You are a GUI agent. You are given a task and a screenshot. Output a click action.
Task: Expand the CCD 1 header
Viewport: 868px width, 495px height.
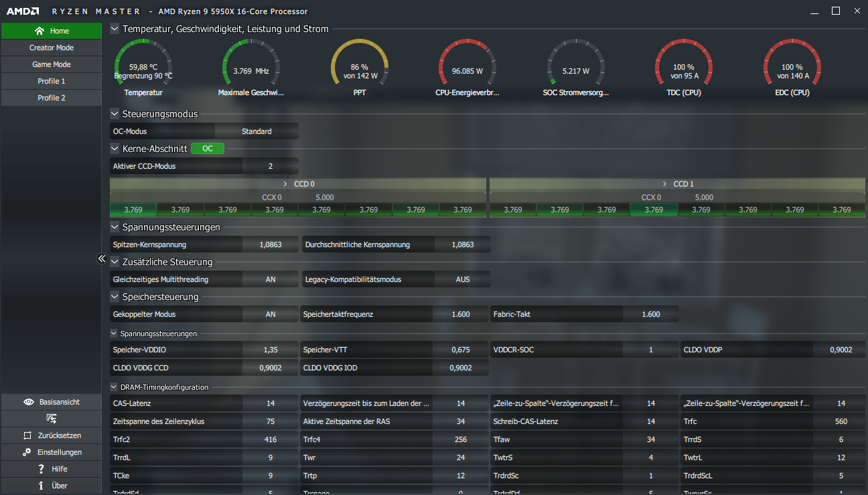(678, 184)
